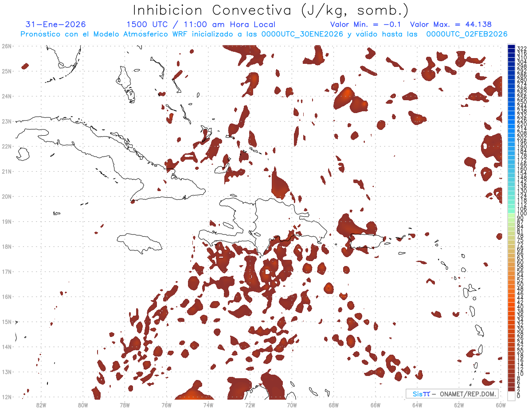Click the latitude label "13N"

tap(7, 372)
